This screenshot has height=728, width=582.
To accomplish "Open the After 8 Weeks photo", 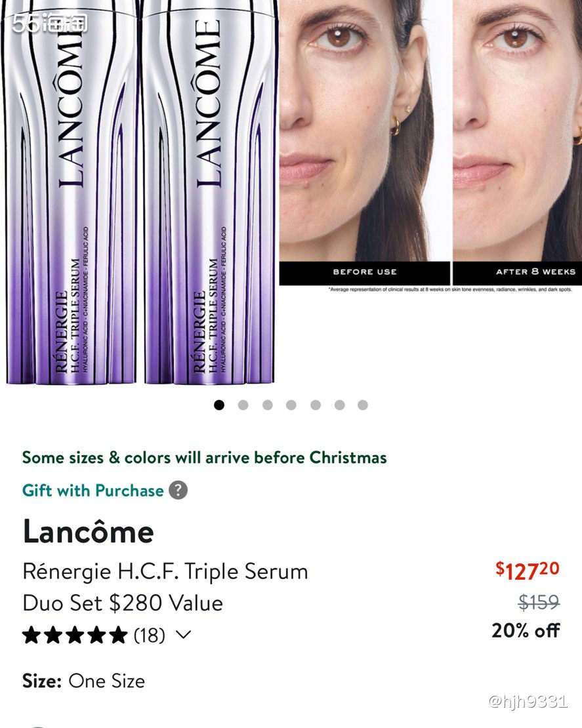I will 517,138.
